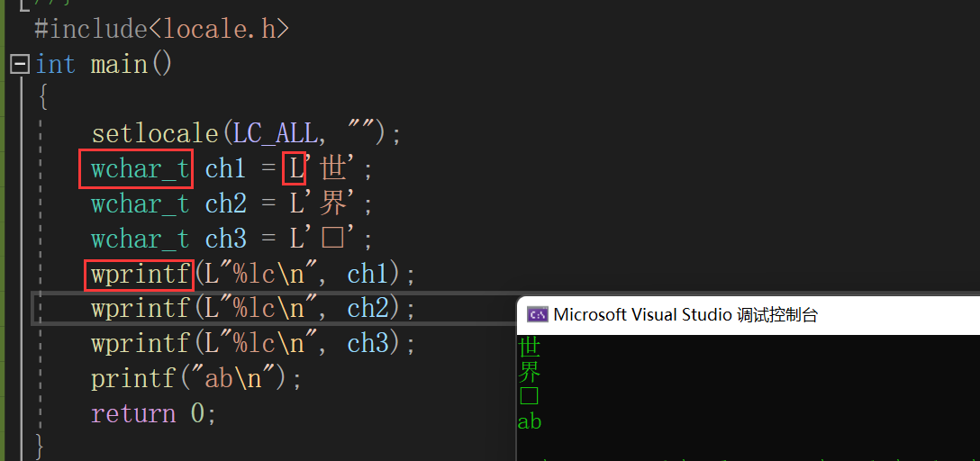Click the output line "ab" in the console

coord(530,422)
